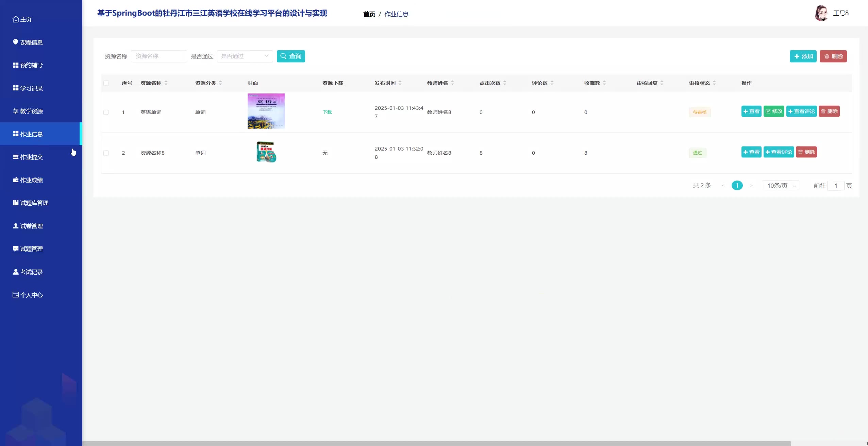
Task: Click the card icon for 个人中心
Action: click(16, 295)
